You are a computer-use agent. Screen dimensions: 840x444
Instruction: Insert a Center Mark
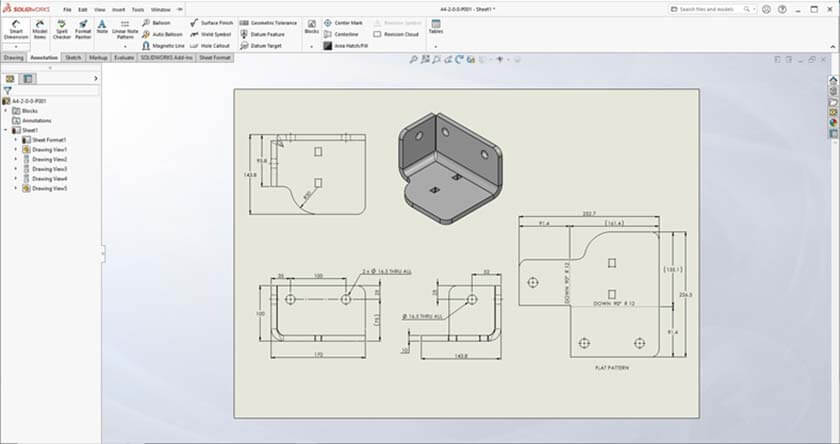[343, 22]
